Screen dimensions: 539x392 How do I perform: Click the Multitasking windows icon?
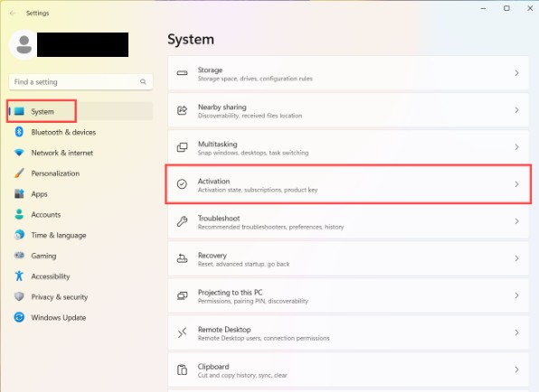pyautogui.click(x=182, y=147)
